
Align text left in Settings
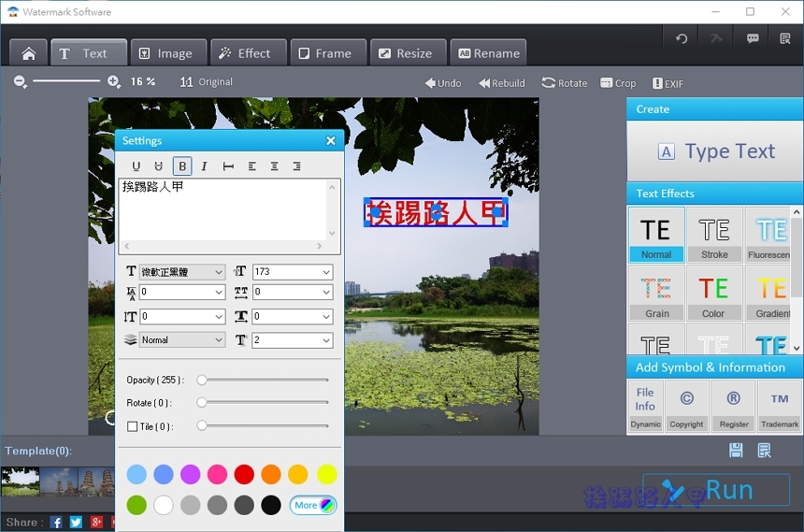pos(251,166)
